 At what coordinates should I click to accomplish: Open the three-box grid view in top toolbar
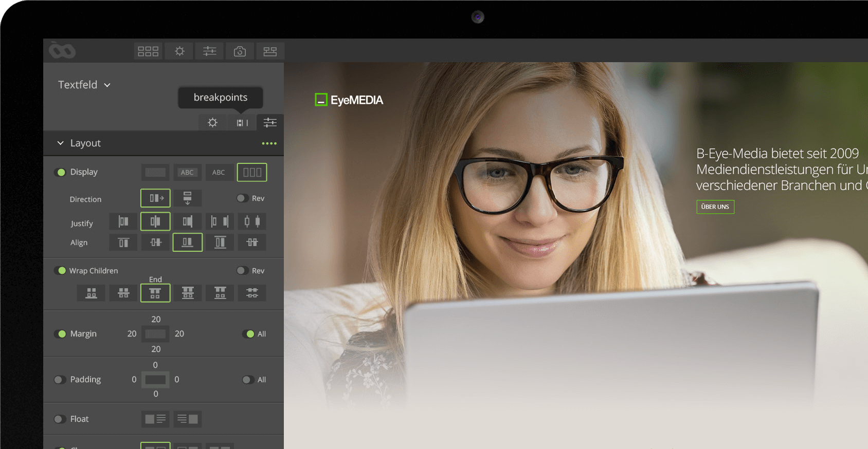coord(148,51)
